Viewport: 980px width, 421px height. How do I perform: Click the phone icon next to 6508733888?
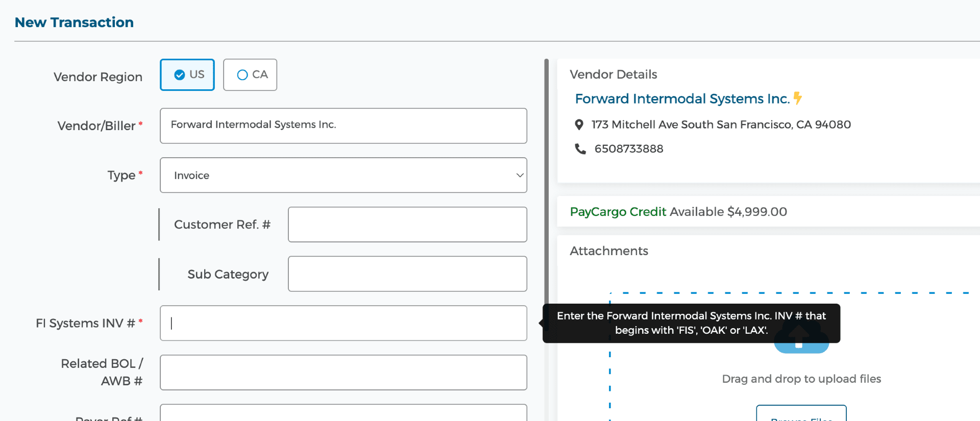coord(580,149)
